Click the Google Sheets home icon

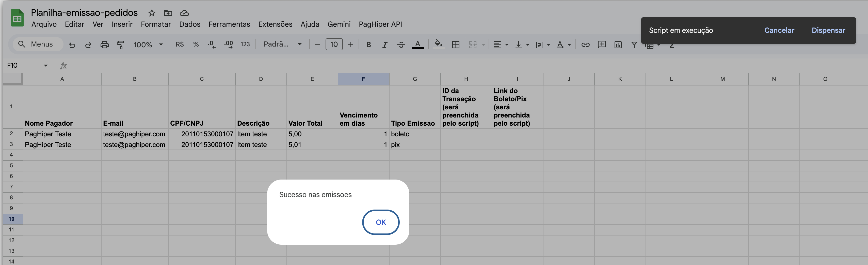(17, 18)
